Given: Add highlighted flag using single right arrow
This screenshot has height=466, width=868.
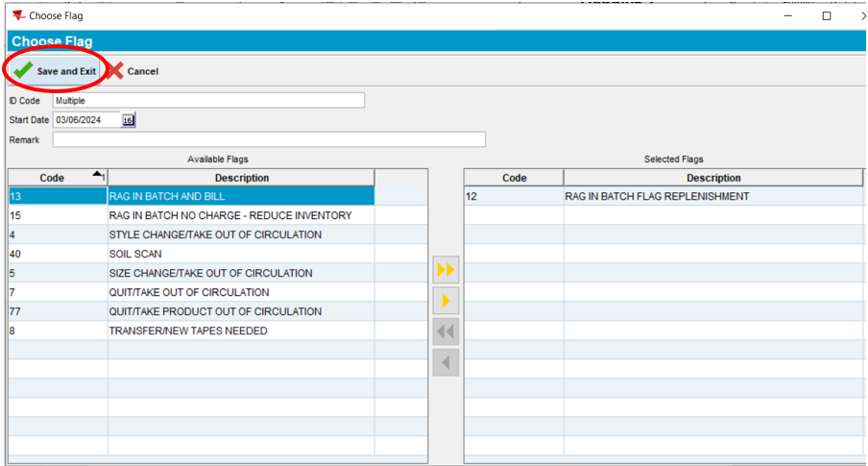Looking at the screenshot, I should tap(446, 301).
